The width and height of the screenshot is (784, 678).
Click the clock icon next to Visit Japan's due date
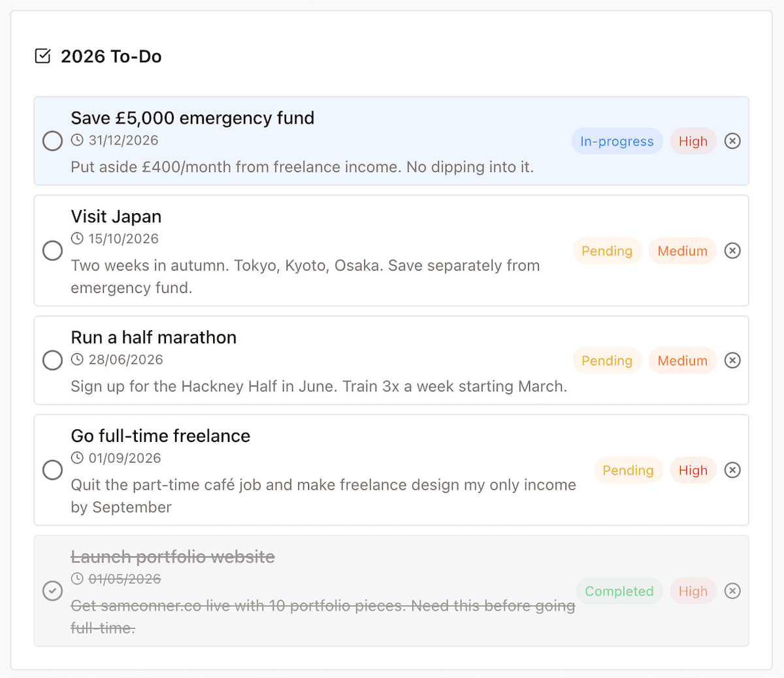click(78, 238)
